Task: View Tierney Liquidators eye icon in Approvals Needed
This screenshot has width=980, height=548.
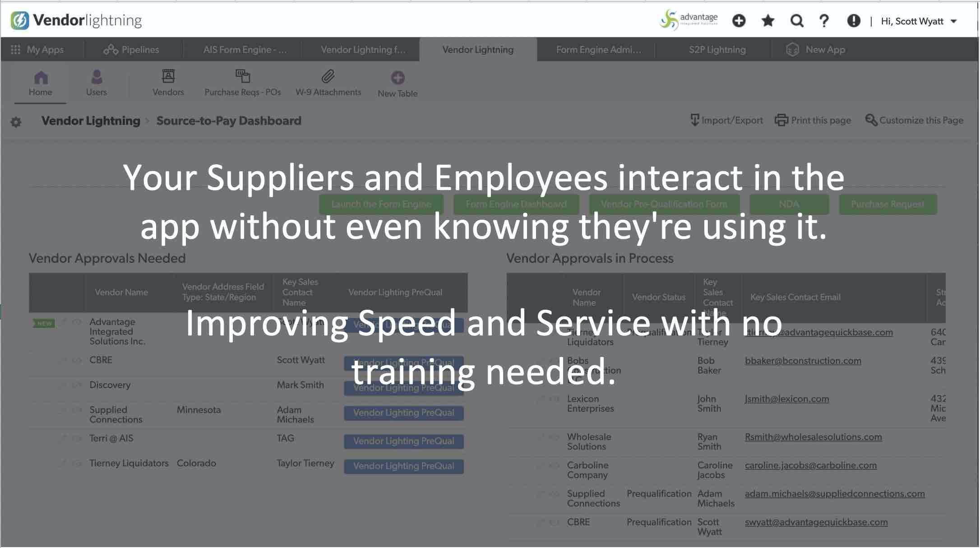Action: click(x=77, y=463)
